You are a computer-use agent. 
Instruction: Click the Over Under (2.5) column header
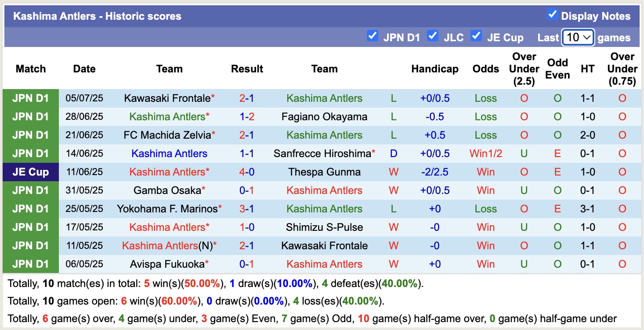[524, 69]
